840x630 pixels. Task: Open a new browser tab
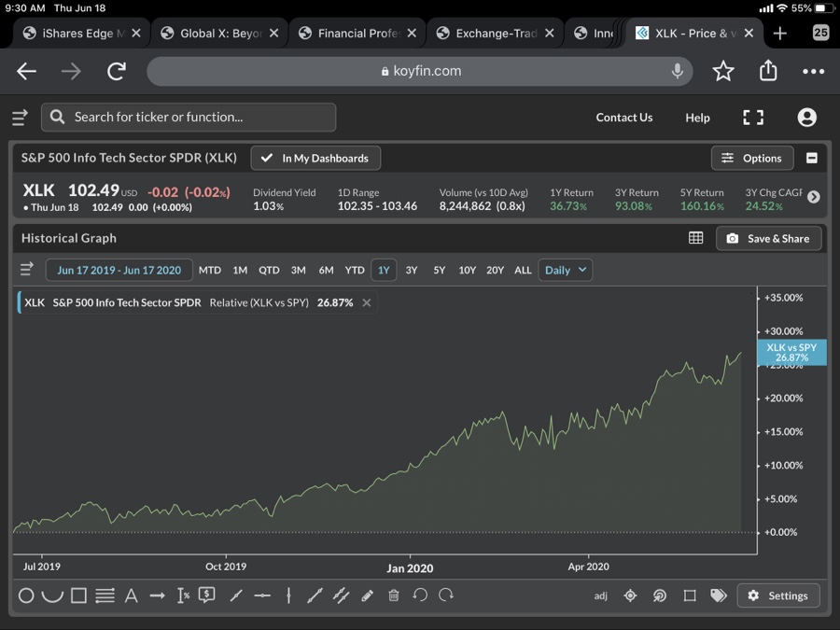(x=780, y=34)
